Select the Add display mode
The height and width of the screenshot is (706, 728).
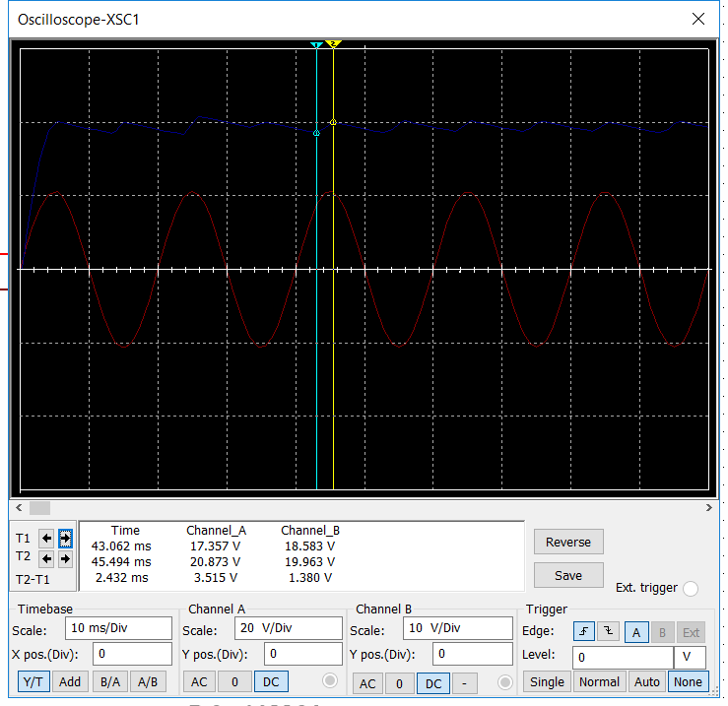pyautogui.click(x=70, y=680)
